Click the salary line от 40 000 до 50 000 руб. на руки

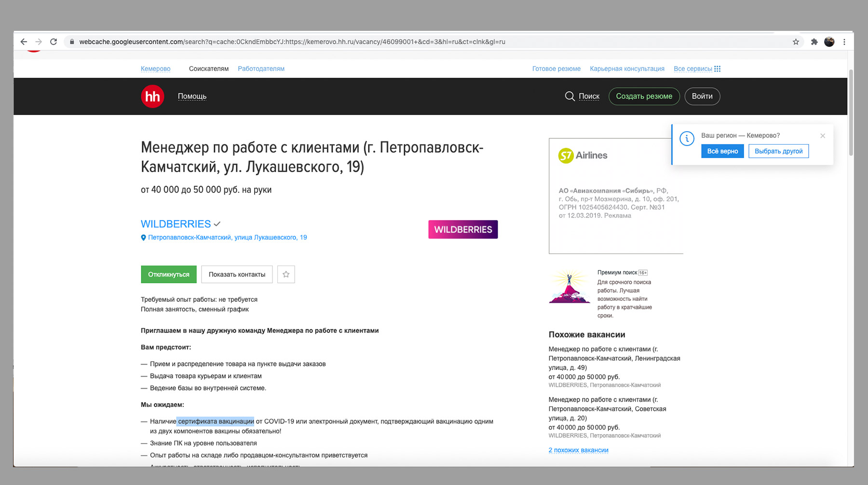coord(206,190)
